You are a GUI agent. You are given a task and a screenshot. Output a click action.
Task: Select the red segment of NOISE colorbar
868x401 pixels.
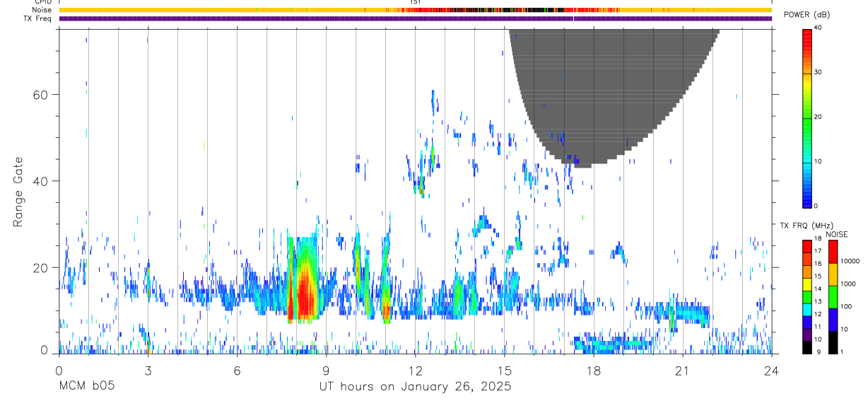833,251
